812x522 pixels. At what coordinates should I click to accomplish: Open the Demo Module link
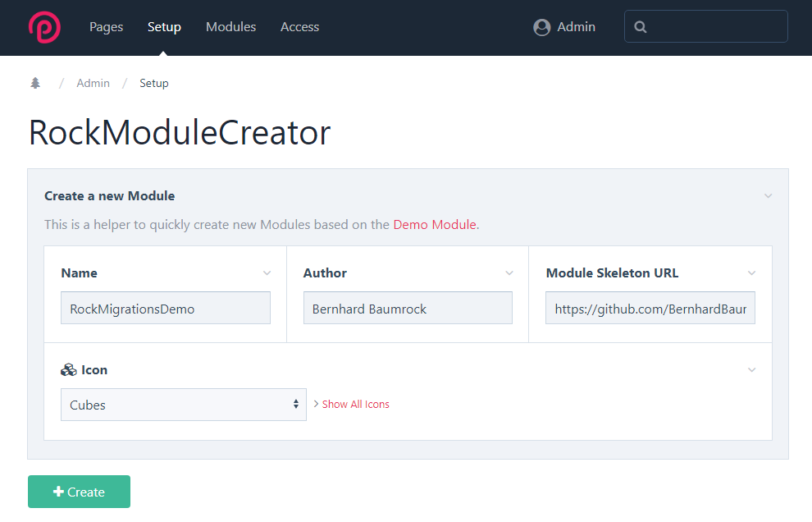(435, 224)
